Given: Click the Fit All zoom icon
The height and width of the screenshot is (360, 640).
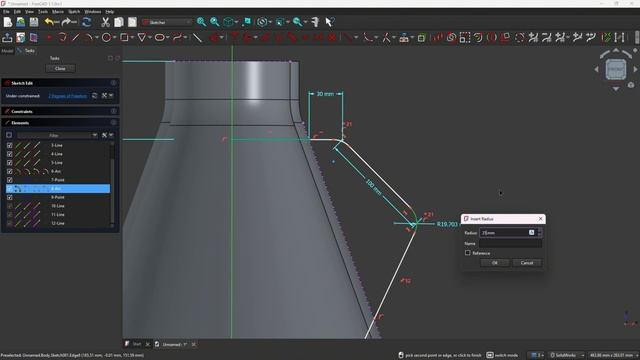Looking at the screenshot, I should coord(201,22).
